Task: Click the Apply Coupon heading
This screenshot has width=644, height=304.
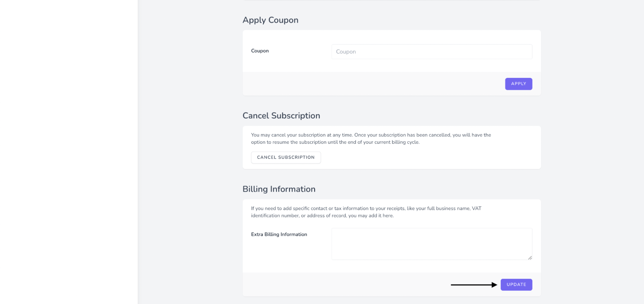Action: coord(270,20)
